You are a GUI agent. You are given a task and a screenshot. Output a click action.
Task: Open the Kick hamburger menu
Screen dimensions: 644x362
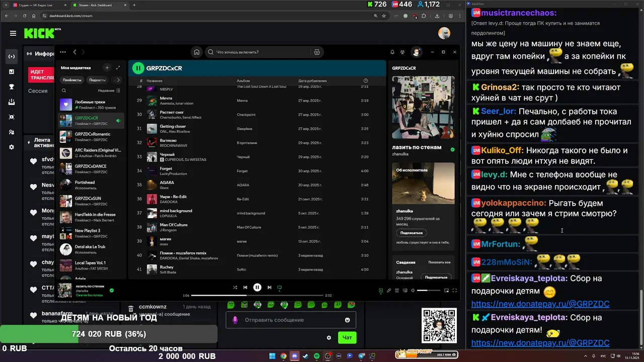point(13,33)
